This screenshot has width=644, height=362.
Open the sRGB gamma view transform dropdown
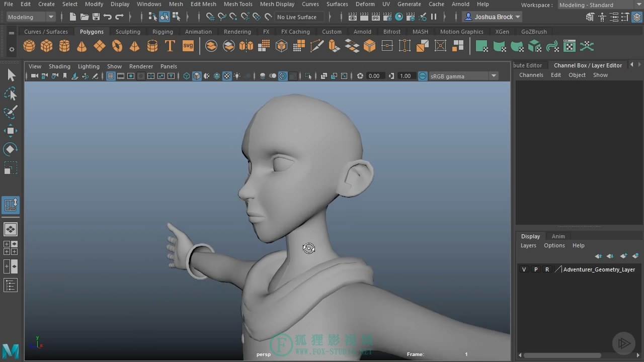point(463,76)
